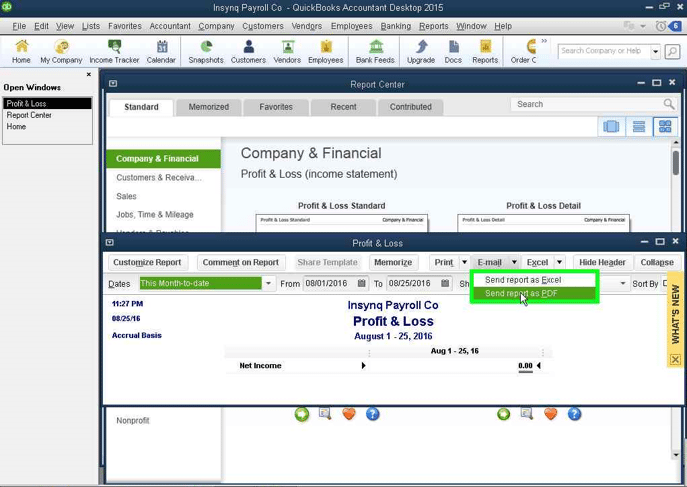Click the Report Center search magnifier icon
The width and height of the screenshot is (687, 487).
click(x=669, y=104)
